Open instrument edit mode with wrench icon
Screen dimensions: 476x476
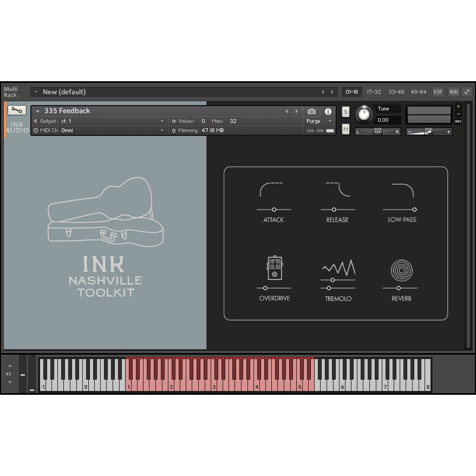[17, 110]
